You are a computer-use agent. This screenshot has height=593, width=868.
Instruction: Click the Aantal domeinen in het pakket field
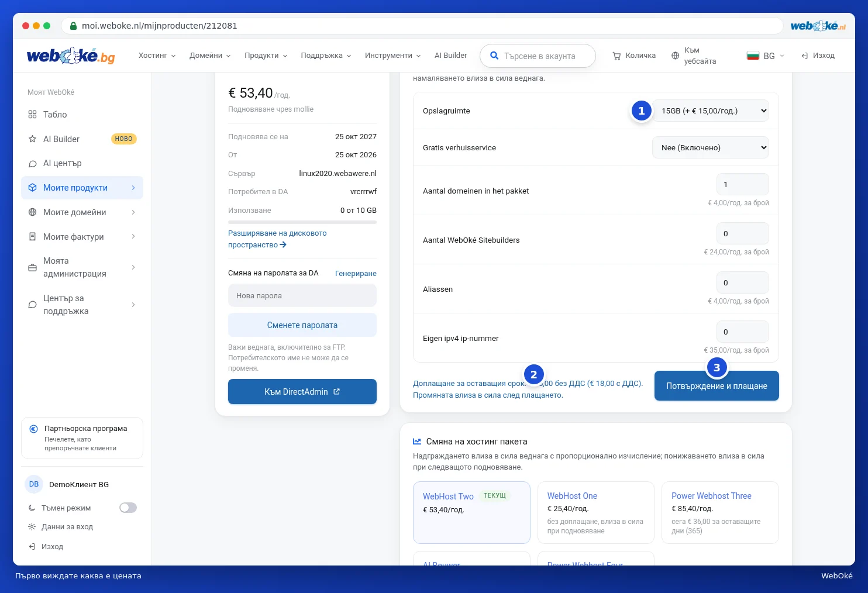(743, 185)
